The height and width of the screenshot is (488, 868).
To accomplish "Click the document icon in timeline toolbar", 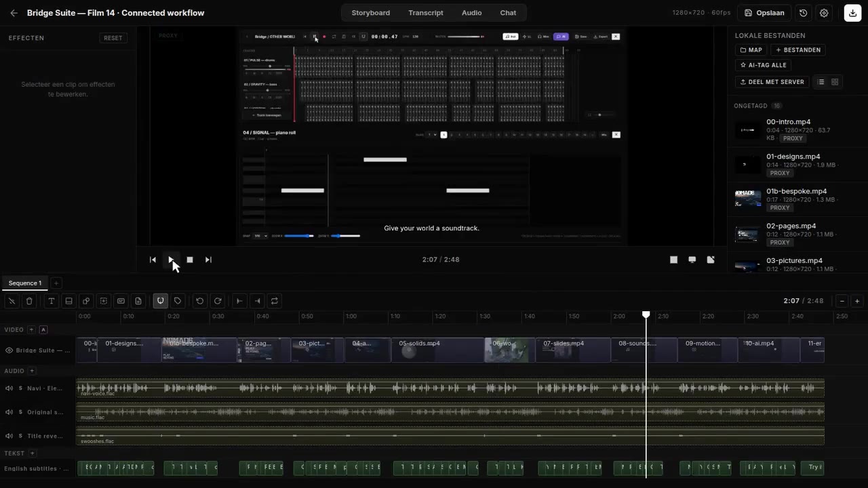I will (x=138, y=301).
